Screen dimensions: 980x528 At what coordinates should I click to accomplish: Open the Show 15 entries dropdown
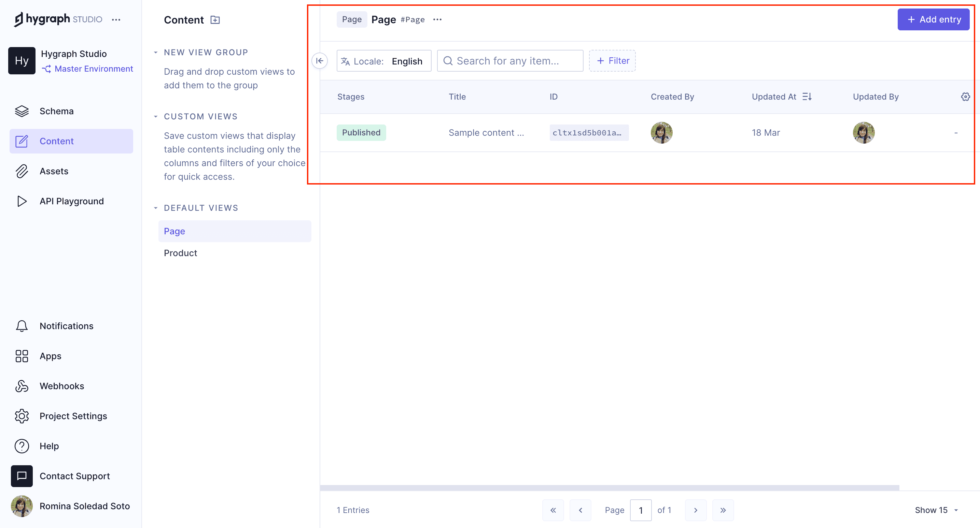click(936, 510)
